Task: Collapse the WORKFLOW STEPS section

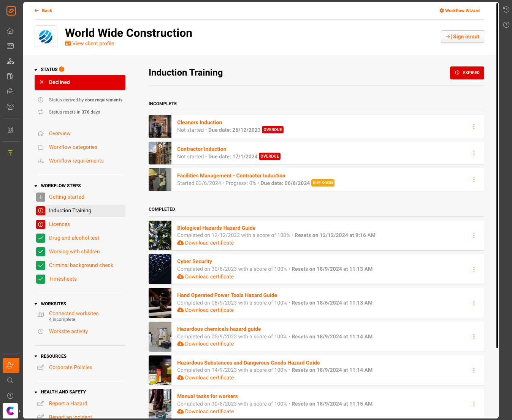Action: pyautogui.click(x=36, y=186)
